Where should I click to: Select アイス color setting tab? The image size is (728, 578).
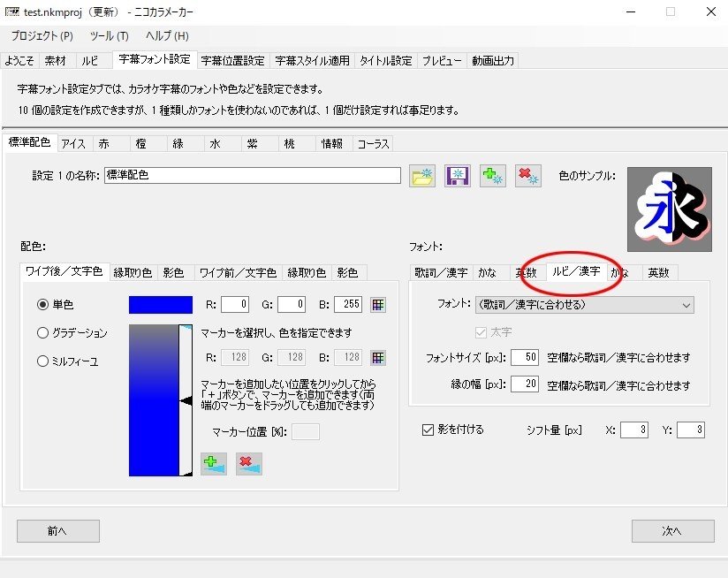click(x=73, y=144)
